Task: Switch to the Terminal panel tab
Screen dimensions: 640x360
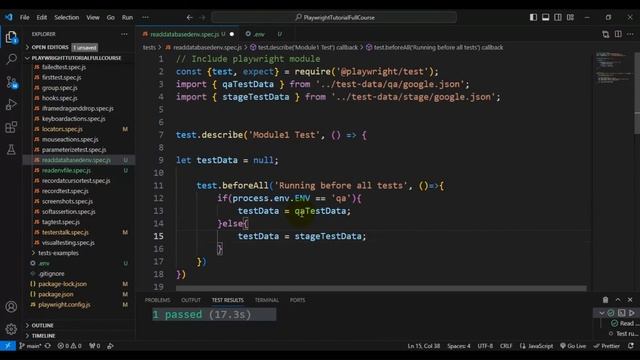Action: pyautogui.click(x=267, y=300)
